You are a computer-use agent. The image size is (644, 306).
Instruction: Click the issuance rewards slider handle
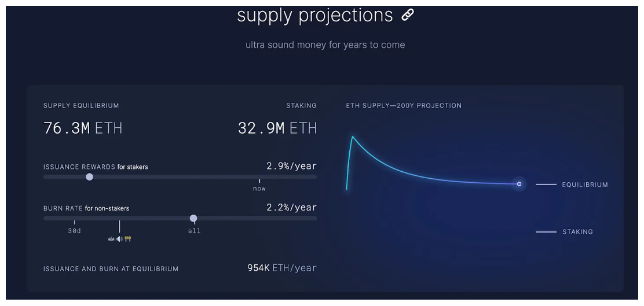click(89, 177)
